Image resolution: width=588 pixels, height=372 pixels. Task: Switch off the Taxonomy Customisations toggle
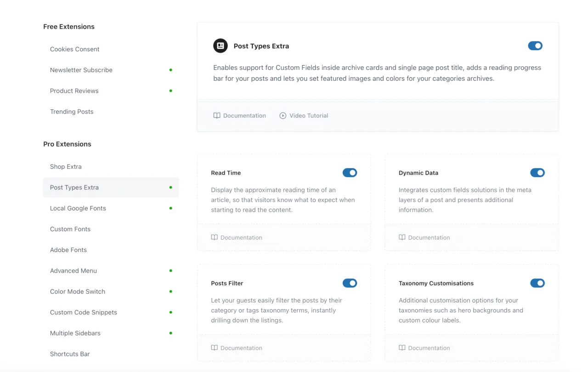(537, 283)
